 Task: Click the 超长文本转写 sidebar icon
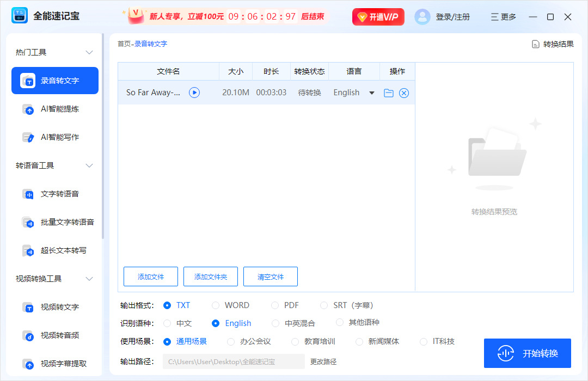28,250
